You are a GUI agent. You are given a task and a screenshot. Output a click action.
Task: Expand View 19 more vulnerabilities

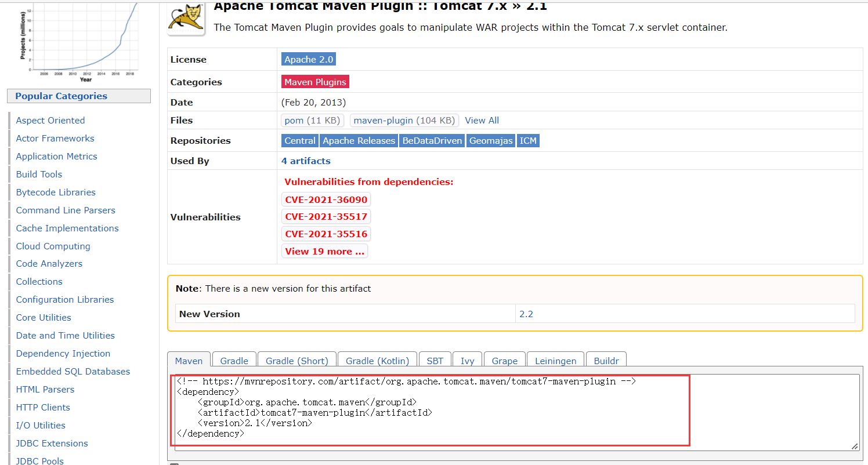(x=324, y=252)
